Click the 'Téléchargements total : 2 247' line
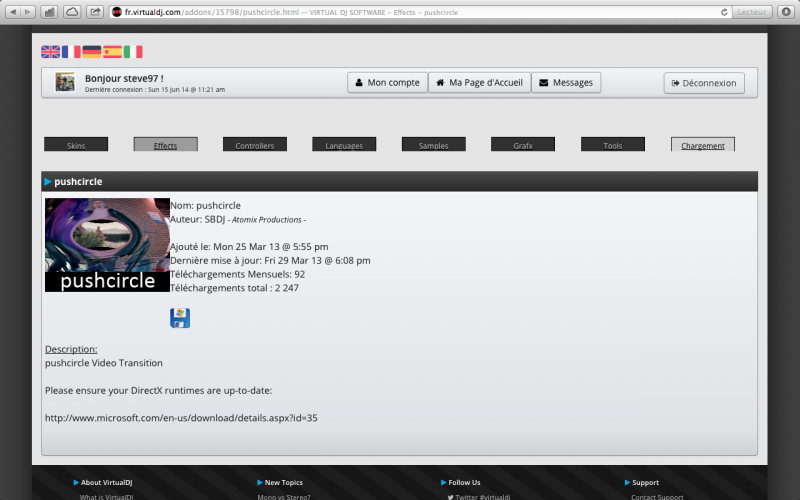800x500 pixels. pyautogui.click(x=234, y=288)
